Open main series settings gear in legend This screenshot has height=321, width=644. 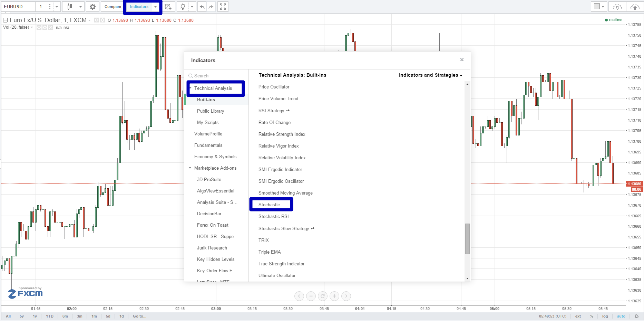click(103, 20)
